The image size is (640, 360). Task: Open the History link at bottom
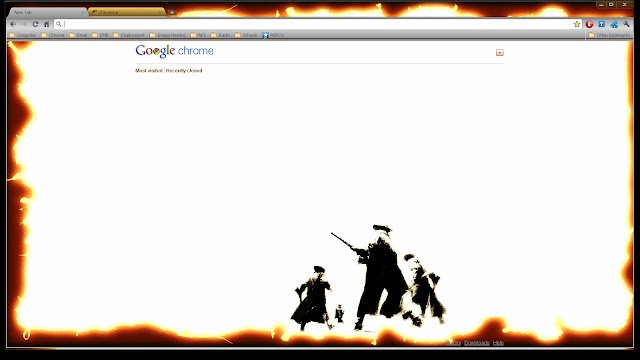click(453, 343)
